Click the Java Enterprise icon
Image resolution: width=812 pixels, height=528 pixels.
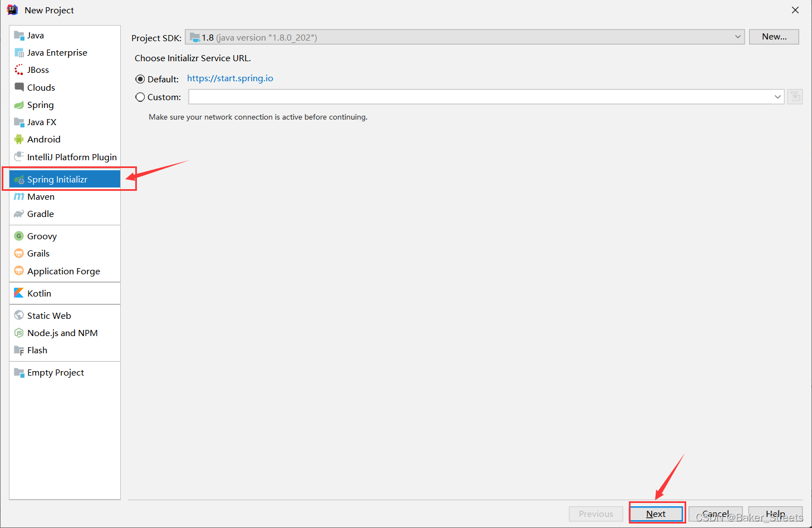pyautogui.click(x=19, y=53)
